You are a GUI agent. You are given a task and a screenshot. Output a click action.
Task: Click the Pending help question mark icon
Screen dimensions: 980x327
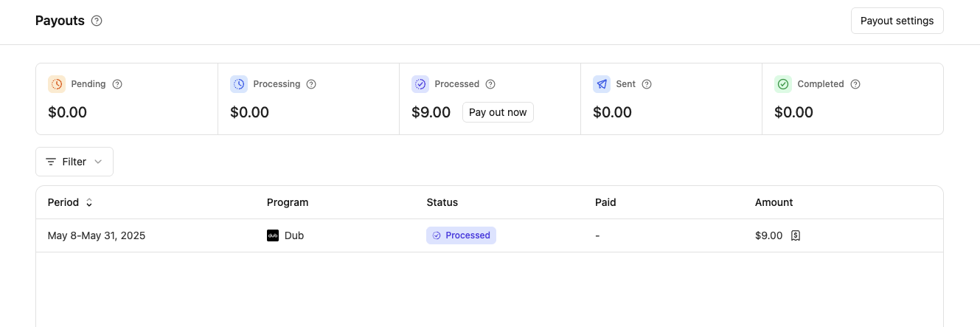pyautogui.click(x=117, y=84)
